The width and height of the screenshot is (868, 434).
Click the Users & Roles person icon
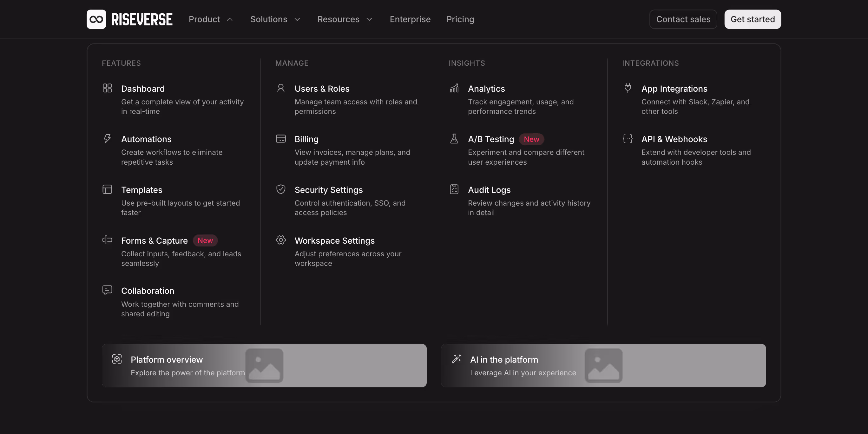point(281,88)
